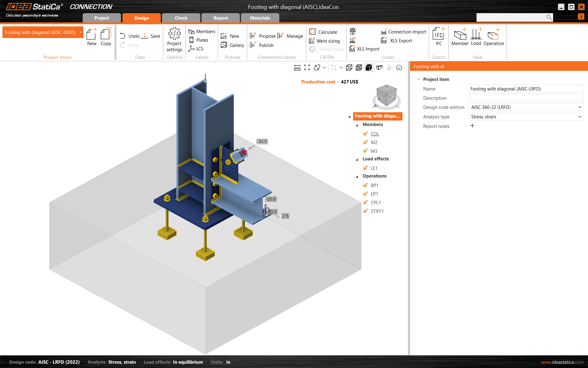This screenshot has width=588, height=368.
Task: Switch to the Check tab
Action: click(181, 18)
